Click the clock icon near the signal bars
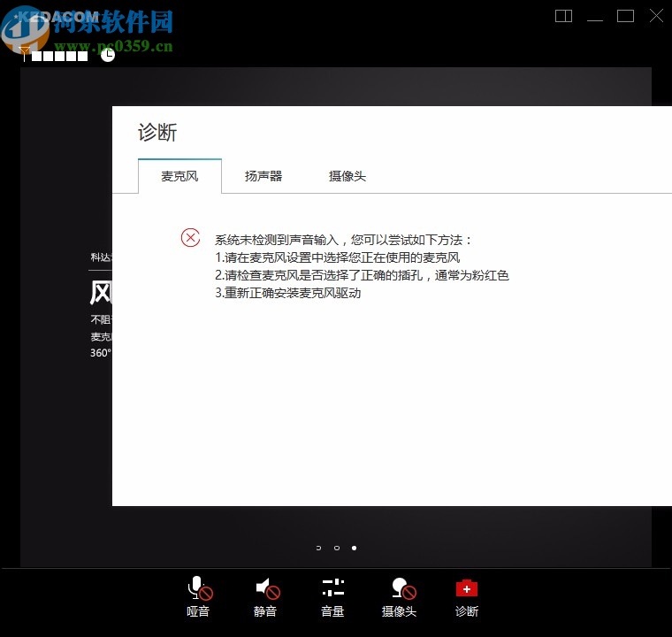The height and width of the screenshot is (637, 672). 108,55
